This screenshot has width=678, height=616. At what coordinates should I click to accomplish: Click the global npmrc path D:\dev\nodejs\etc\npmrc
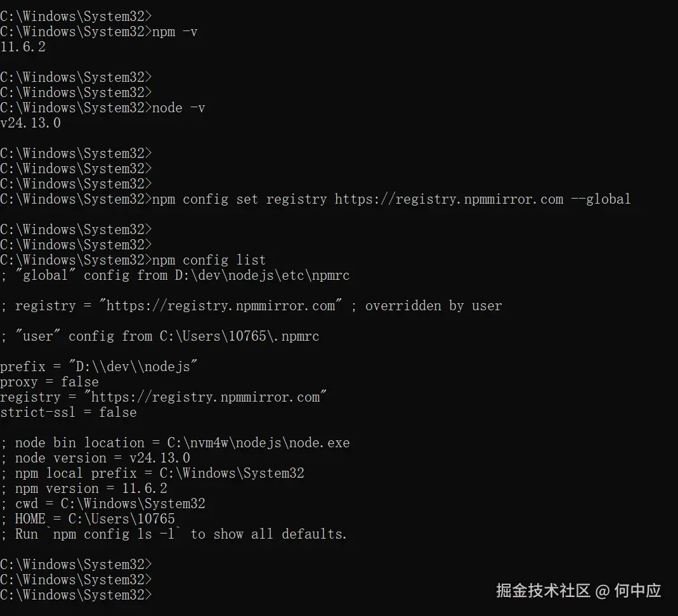pos(262,275)
